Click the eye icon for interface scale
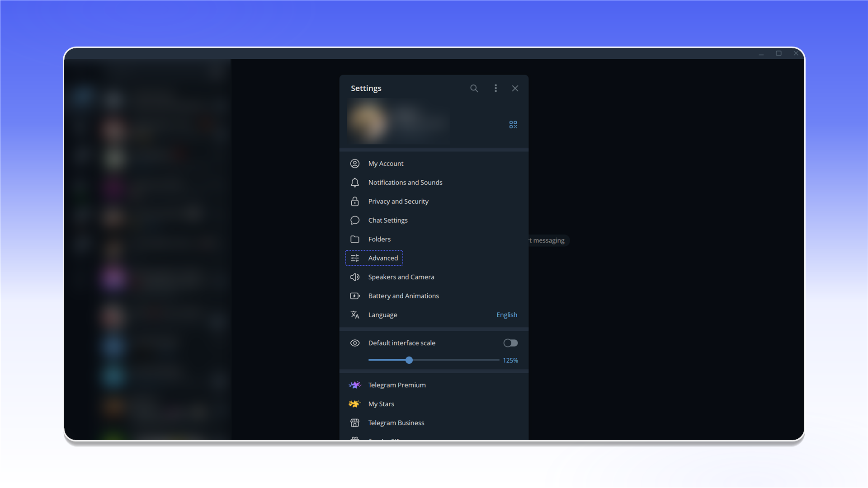868x488 pixels. tap(355, 343)
